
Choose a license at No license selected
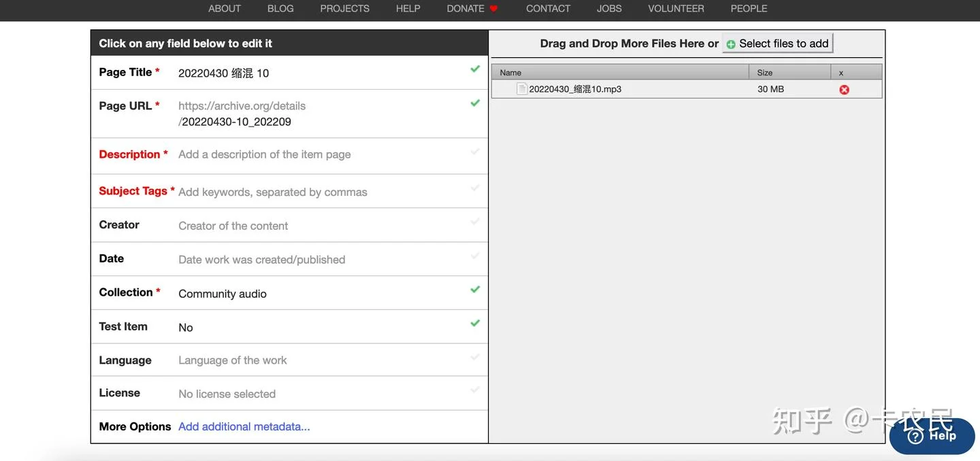[227, 394]
